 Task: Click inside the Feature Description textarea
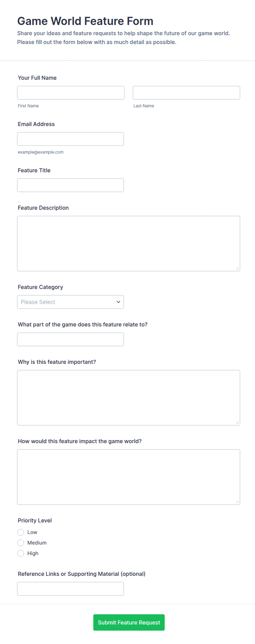click(129, 244)
